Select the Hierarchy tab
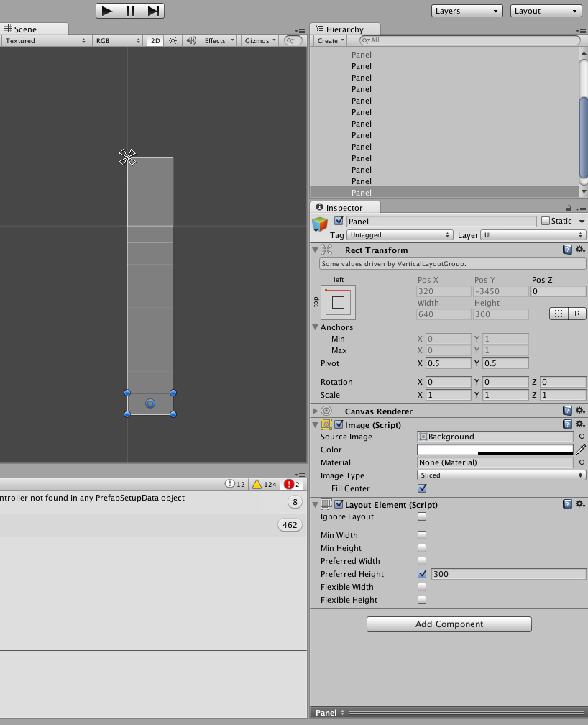The width and height of the screenshot is (588, 725). tap(345, 29)
